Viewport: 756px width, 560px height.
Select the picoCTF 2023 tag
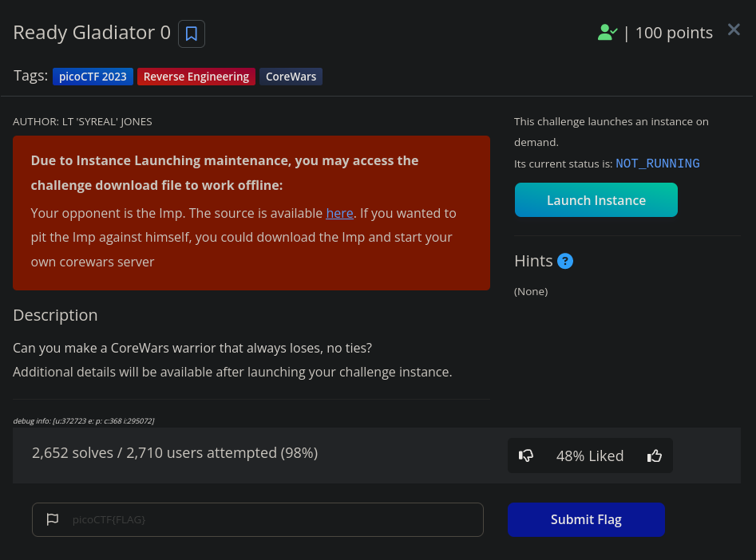click(93, 77)
